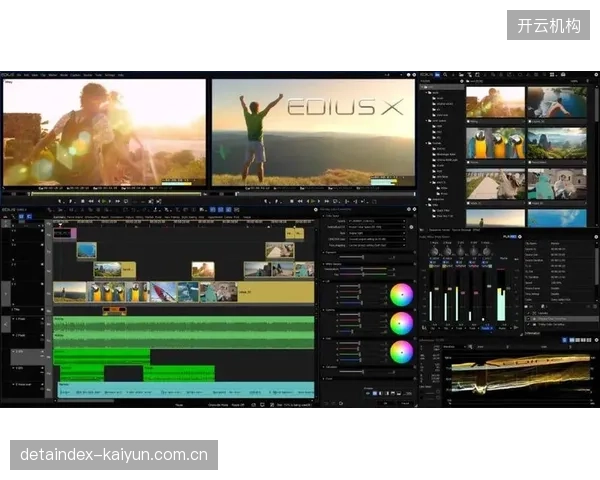The image size is (600, 480).
Task: Click OK in the color correction panel
Action: tap(385, 403)
